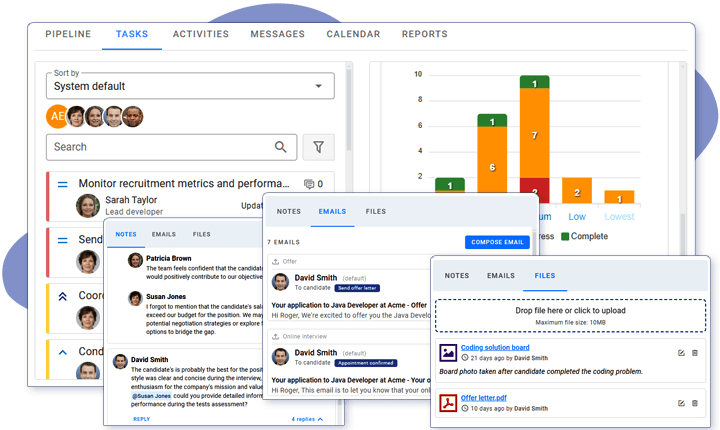Edit the Coding solution board file
The height and width of the screenshot is (430, 720).
(681, 353)
